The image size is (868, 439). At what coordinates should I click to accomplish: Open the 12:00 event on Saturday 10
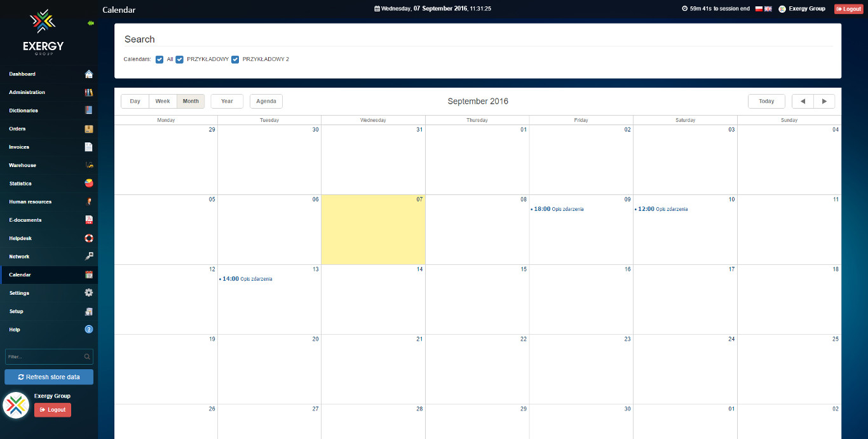click(x=662, y=209)
